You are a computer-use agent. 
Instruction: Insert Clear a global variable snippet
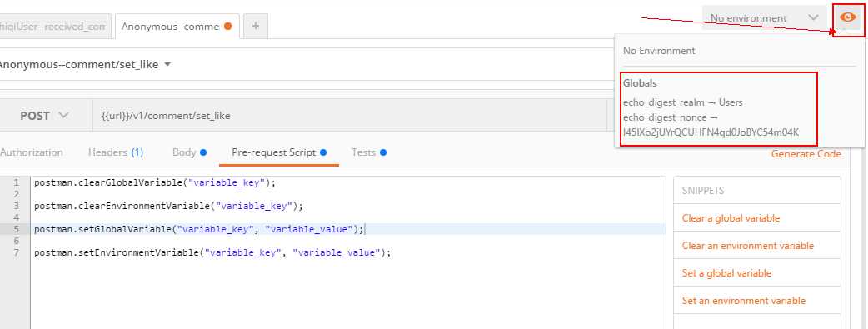point(731,218)
